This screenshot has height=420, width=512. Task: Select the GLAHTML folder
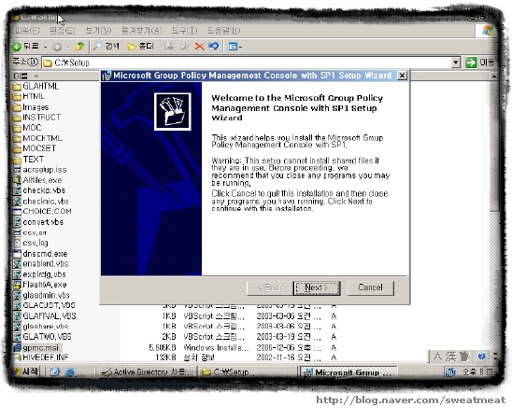tap(36, 87)
